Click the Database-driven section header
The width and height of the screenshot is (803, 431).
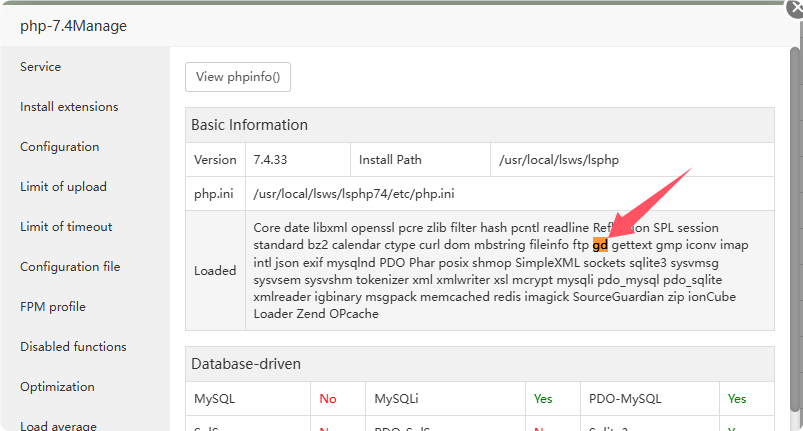[246, 364]
